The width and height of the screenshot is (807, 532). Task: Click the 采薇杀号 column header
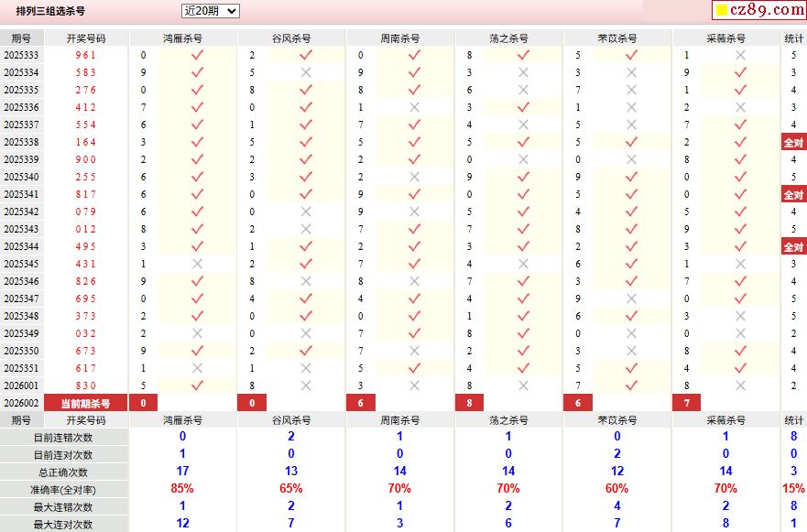pyautogui.click(x=725, y=38)
